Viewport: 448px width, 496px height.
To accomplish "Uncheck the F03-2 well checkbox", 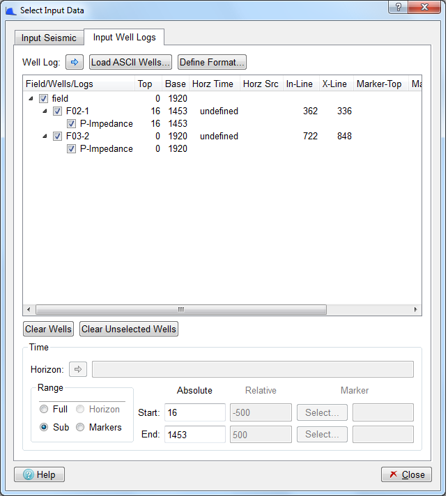I will 57,137.
